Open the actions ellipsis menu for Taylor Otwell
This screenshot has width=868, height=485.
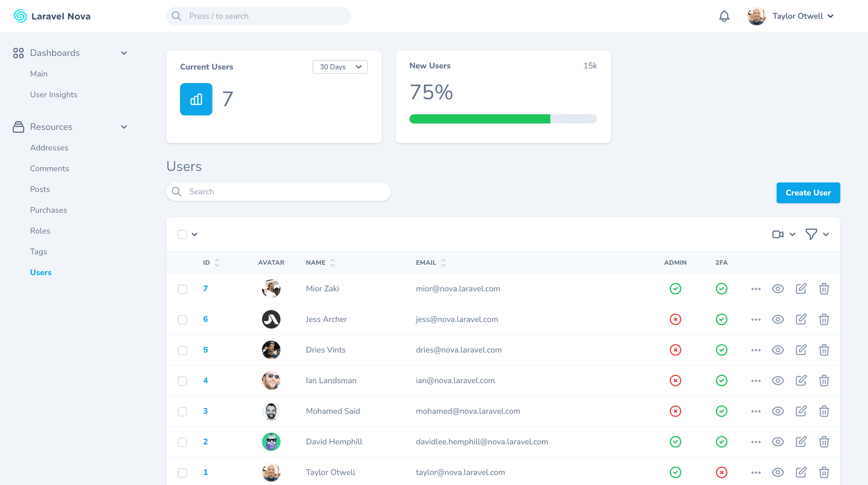755,472
